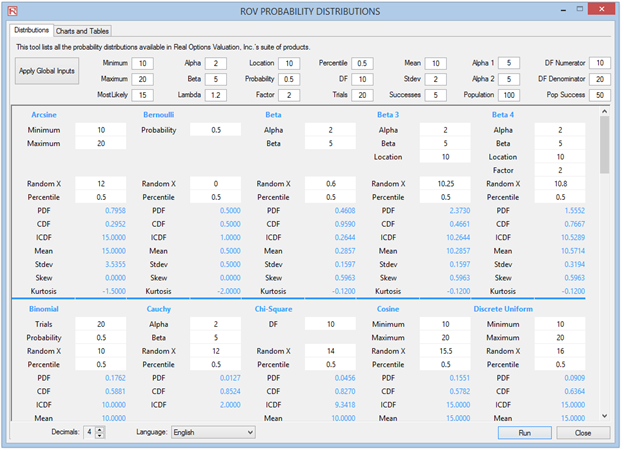Click the Apply Global Inputs button
624x452 pixels.
tap(47, 71)
